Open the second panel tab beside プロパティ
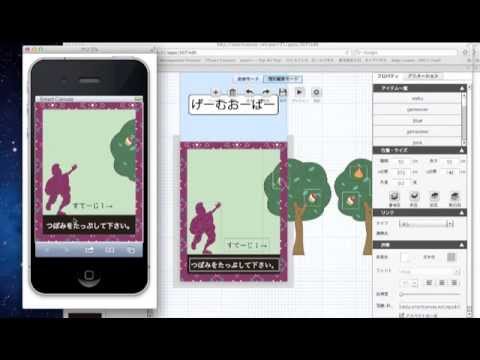Viewport: 480px width, 360px height. click(424, 76)
